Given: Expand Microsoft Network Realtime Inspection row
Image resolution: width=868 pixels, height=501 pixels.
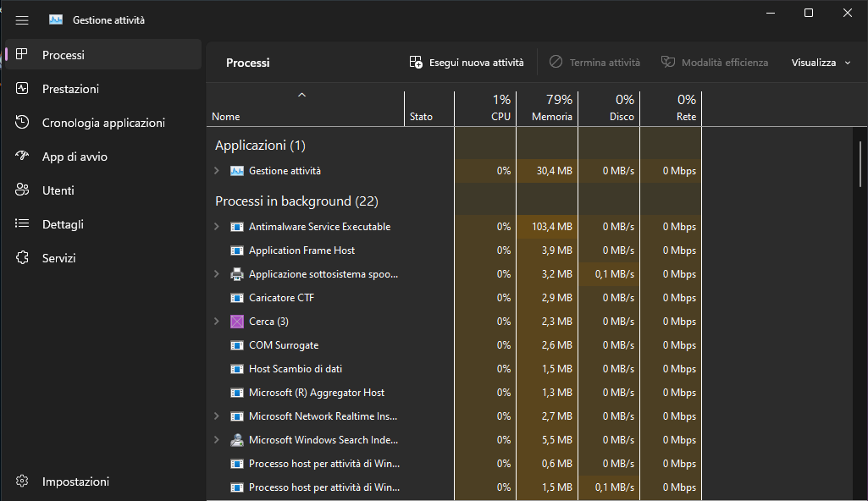Looking at the screenshot, I should [x=217, y=416].
